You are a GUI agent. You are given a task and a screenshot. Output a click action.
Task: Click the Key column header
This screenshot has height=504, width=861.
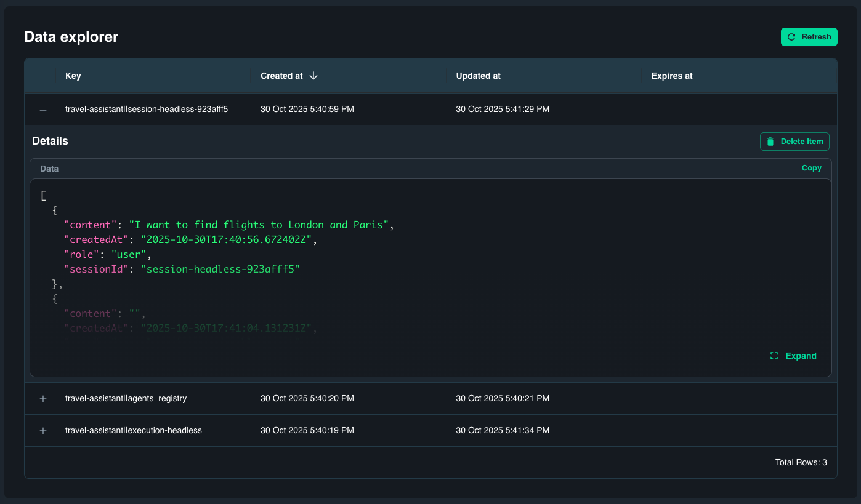click(73, 76)
